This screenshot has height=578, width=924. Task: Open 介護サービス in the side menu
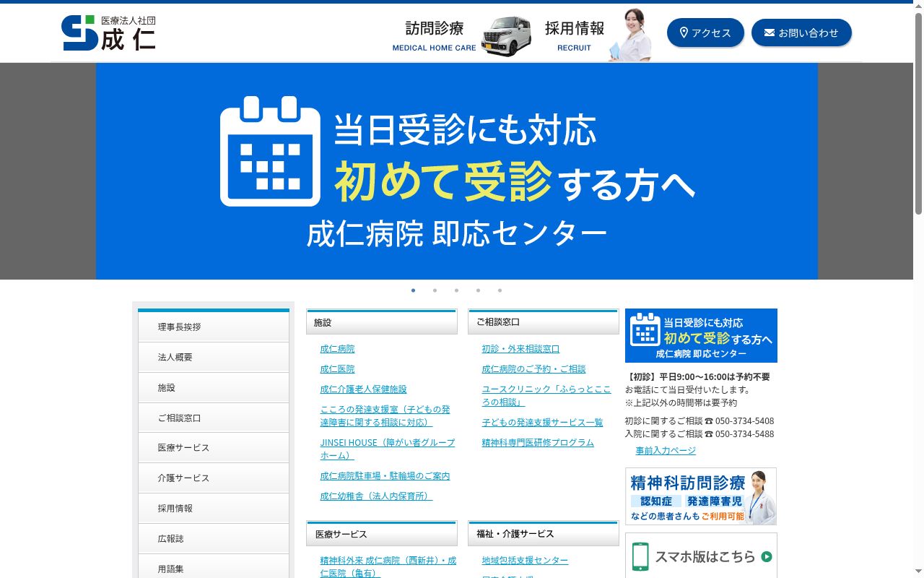214,478
